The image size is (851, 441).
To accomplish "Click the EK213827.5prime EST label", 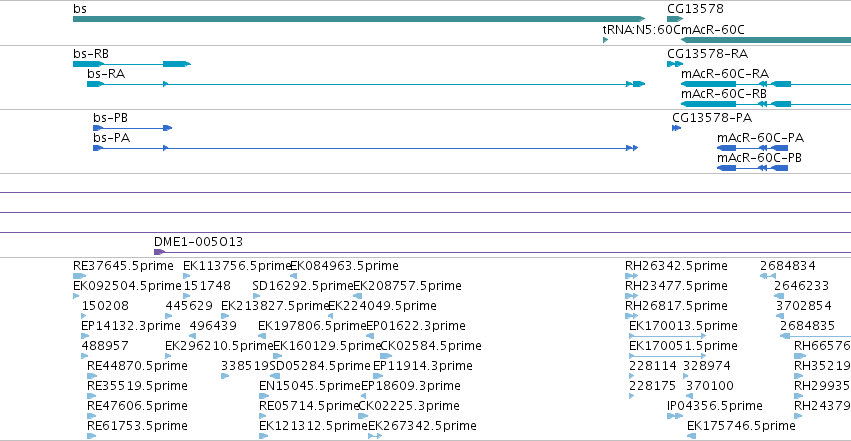I will (276, 306).
